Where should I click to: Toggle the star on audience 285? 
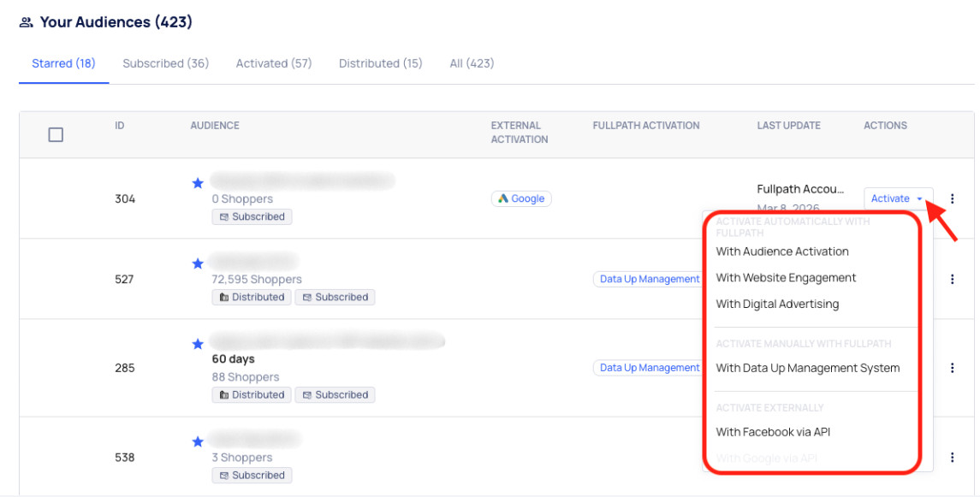click(x=198, y=344)
